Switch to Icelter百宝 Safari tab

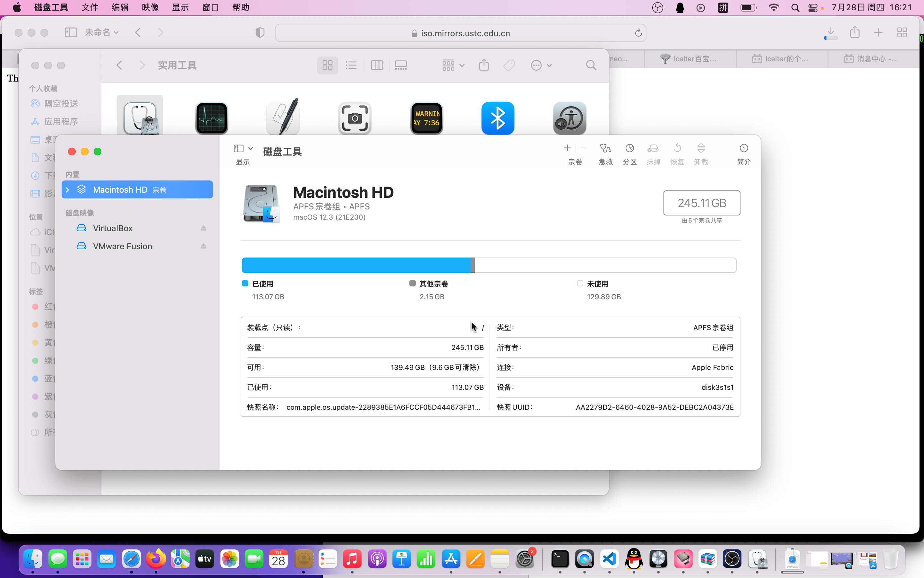pyautogui.click(x=690, y=59)
